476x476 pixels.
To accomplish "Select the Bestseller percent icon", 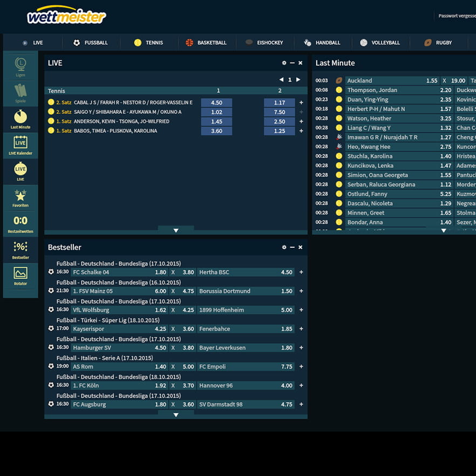I will coord(21,250).
